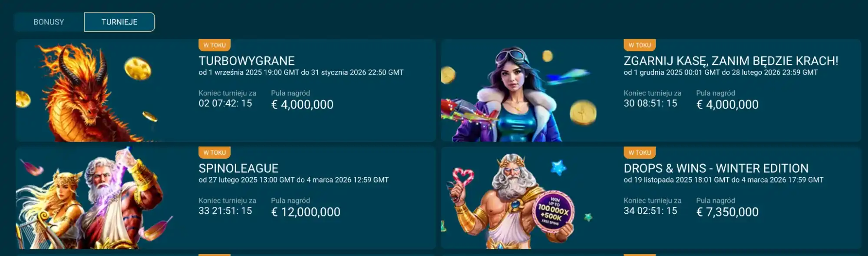This screenshot has height=256, width=868.
Task: Select the TURNIEJE tab
Action: coord(119,22)
